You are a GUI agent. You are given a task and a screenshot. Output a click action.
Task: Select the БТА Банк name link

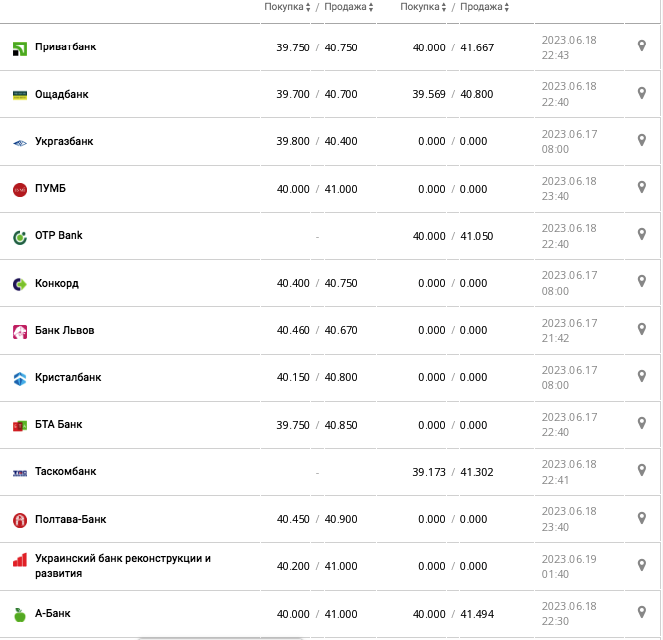(x=59, y=424)
